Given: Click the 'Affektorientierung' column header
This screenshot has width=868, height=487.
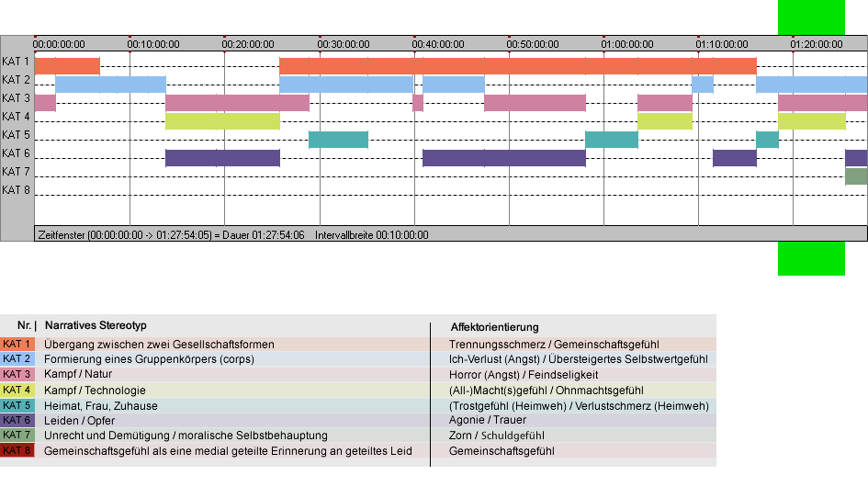Looking at the screenshot, I should click(x=494, y=327).
